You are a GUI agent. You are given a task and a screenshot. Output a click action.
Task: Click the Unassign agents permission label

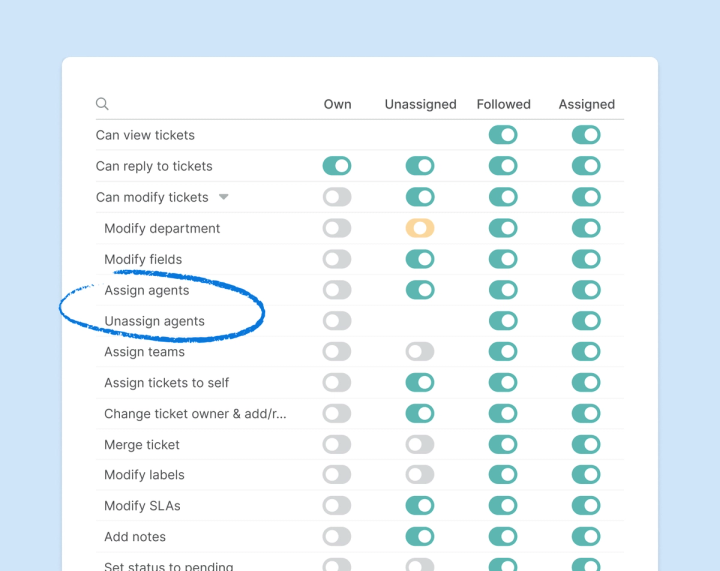[x=154, y=321]
